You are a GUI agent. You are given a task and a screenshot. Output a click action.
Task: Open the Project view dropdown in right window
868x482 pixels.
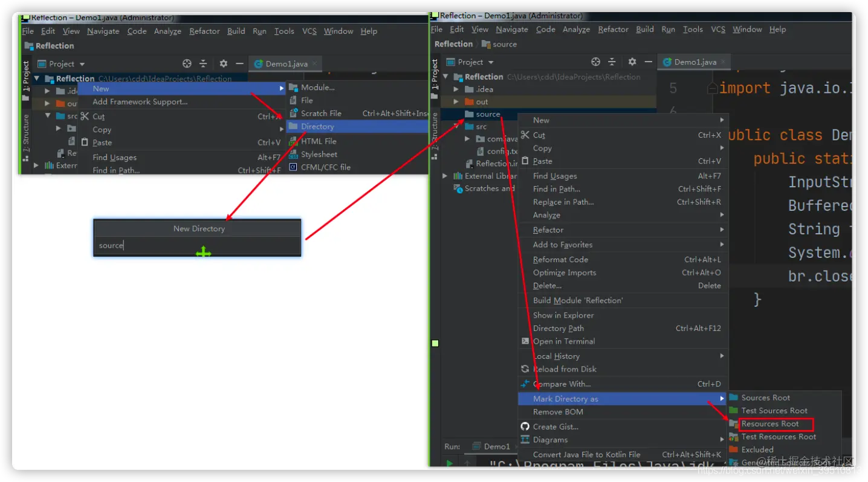pos(491,62)
